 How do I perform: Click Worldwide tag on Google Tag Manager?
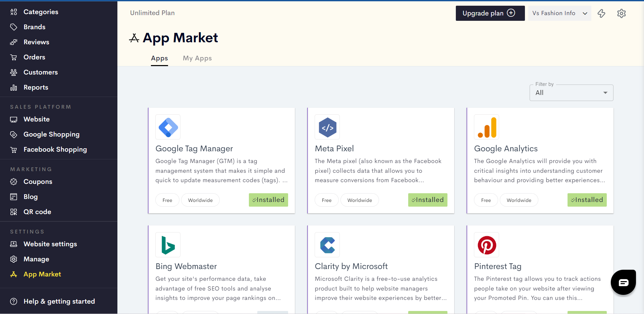tap(200, 200)
